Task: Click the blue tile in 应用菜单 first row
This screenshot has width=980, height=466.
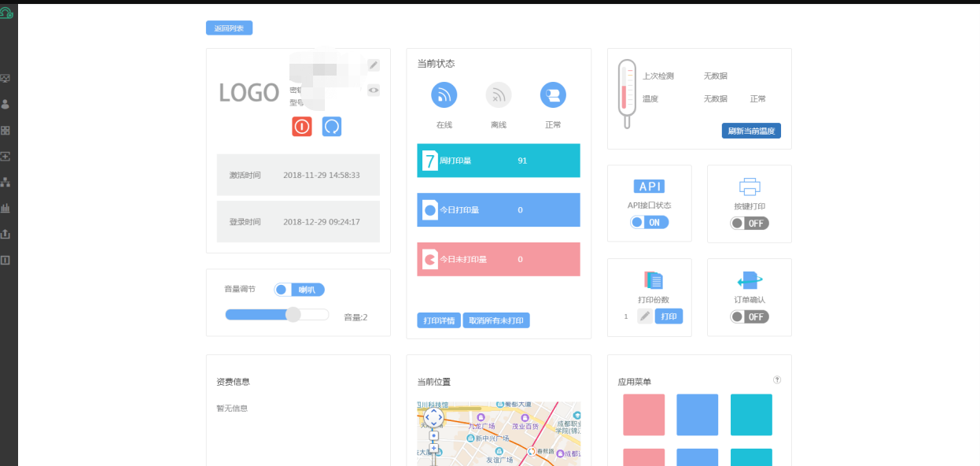Action: (x=698, y=415)
